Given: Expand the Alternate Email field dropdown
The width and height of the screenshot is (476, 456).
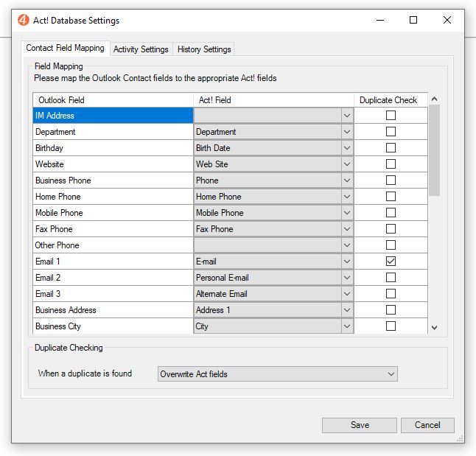Looking at the screenshot, I should pyautogui.click(x=346, y=294).
